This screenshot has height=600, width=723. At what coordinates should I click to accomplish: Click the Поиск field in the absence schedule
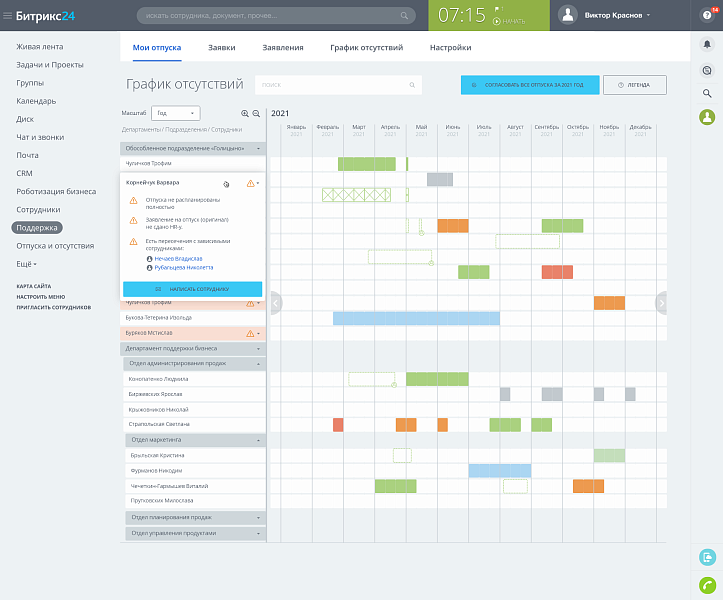click(x=338, y=85)
